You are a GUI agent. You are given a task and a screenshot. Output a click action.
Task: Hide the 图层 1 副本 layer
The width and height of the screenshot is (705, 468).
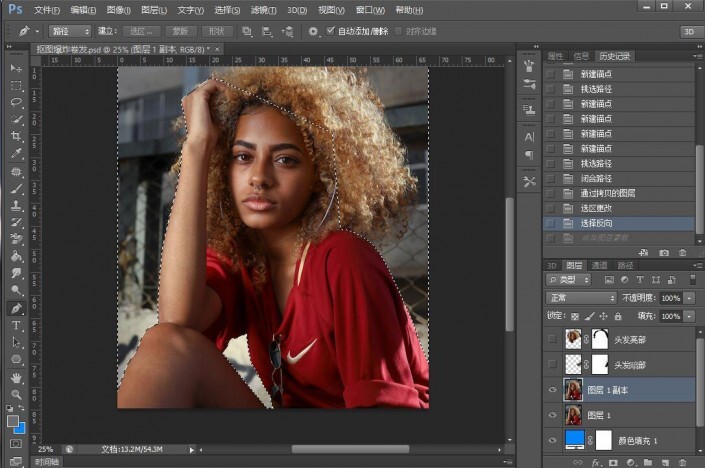tap(553, 388)
